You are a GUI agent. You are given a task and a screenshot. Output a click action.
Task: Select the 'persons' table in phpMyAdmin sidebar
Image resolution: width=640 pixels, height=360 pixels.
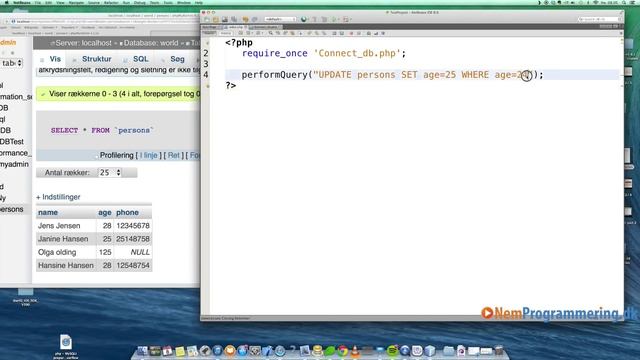11,209
